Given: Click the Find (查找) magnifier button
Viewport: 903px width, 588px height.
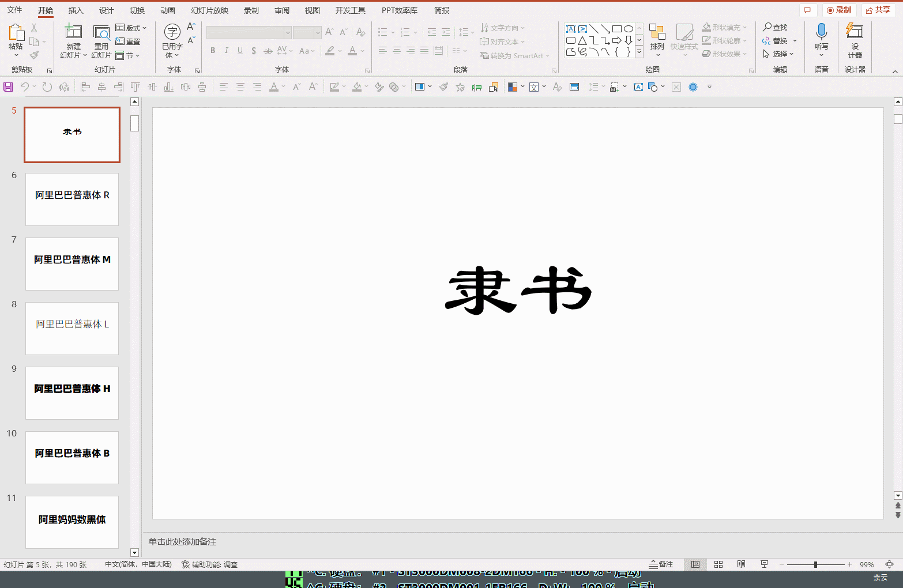Looking at the screenshot, I should [775, 27].
